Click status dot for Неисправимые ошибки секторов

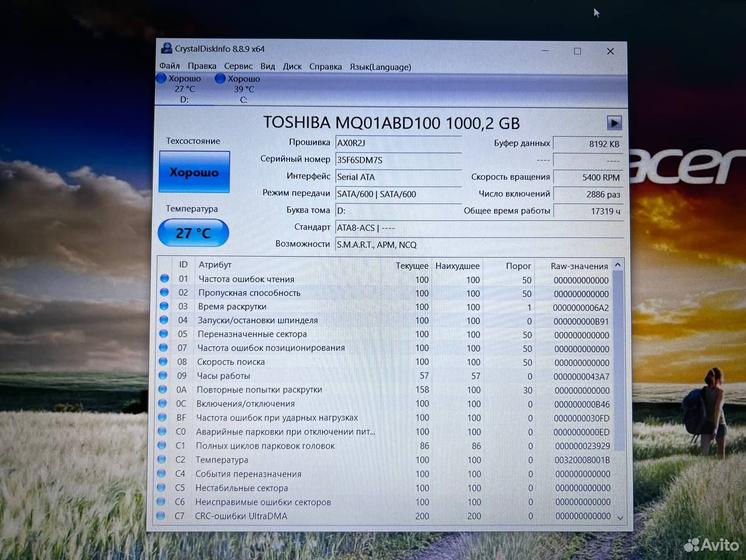tap(161, 501)
